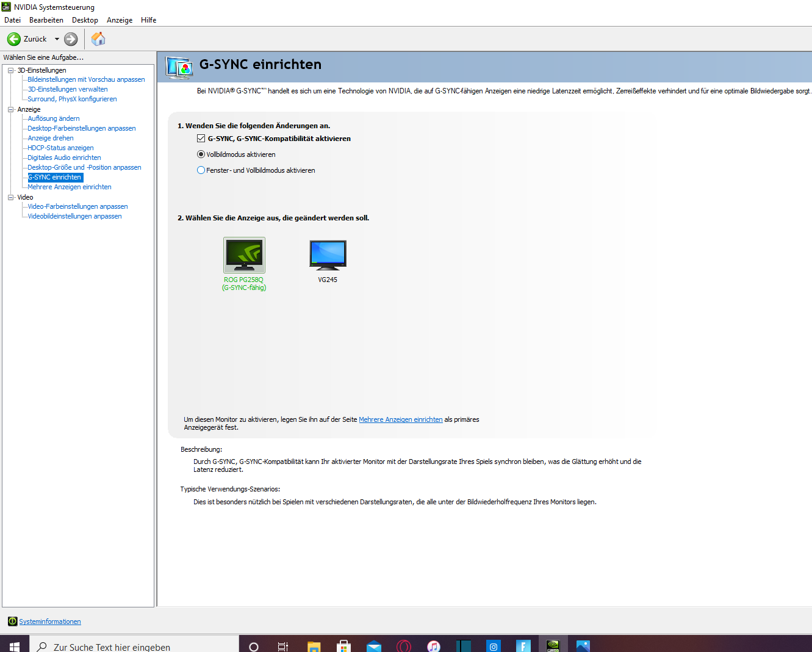Open the Desktop menu
812x652 pixels.
click(x=85, y=20)
